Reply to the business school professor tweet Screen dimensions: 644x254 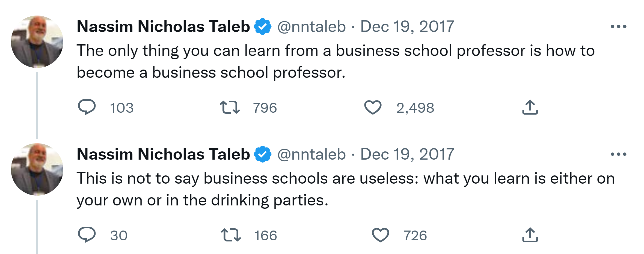click(87, 107)
